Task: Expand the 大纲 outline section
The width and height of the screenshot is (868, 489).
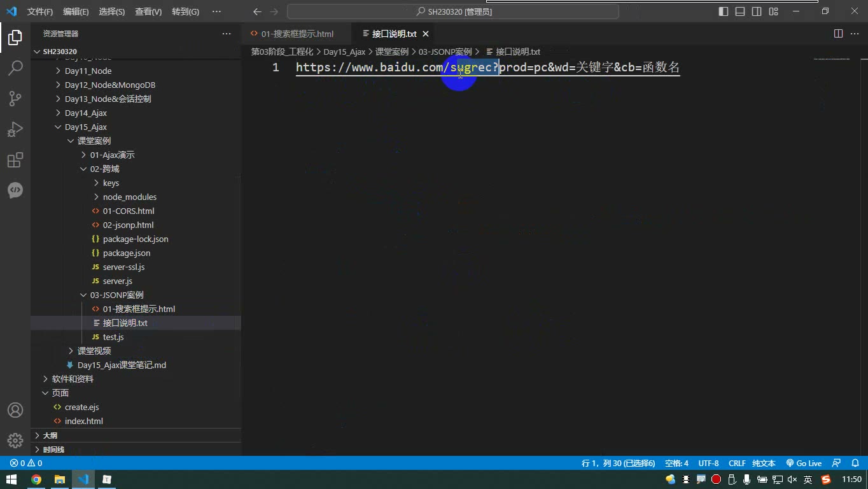Action: 136,436
